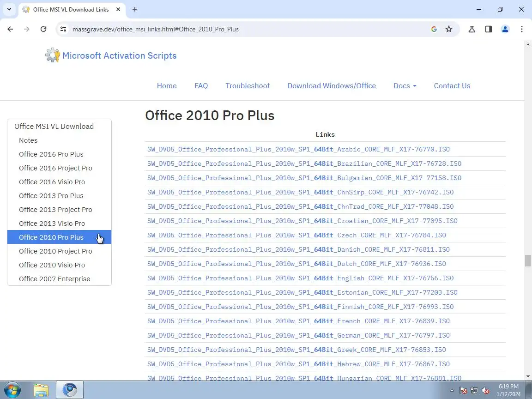Open the clock showing 6:19 PM
The height and width of the screenshot is (399, 532).
coord(508,390)
